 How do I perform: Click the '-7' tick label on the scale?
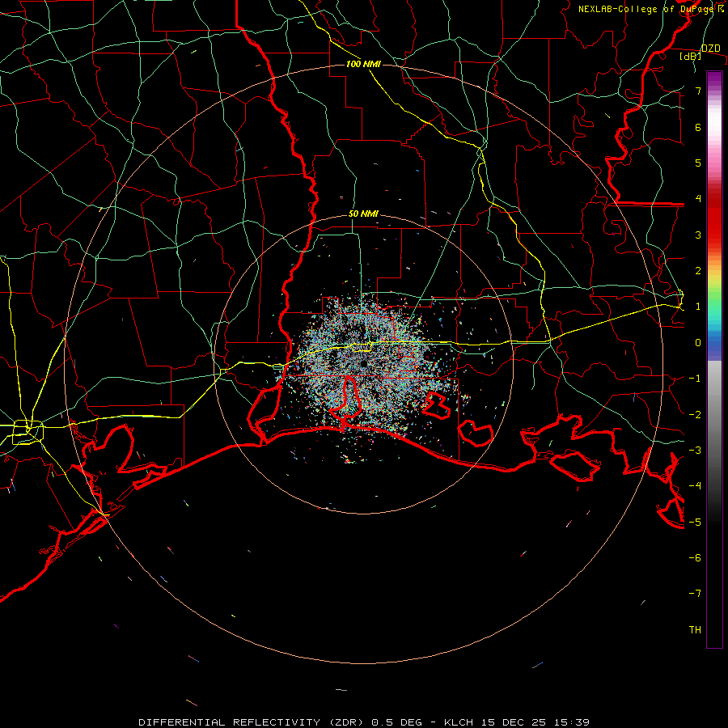pyautogui.click(x=695, y=594)
